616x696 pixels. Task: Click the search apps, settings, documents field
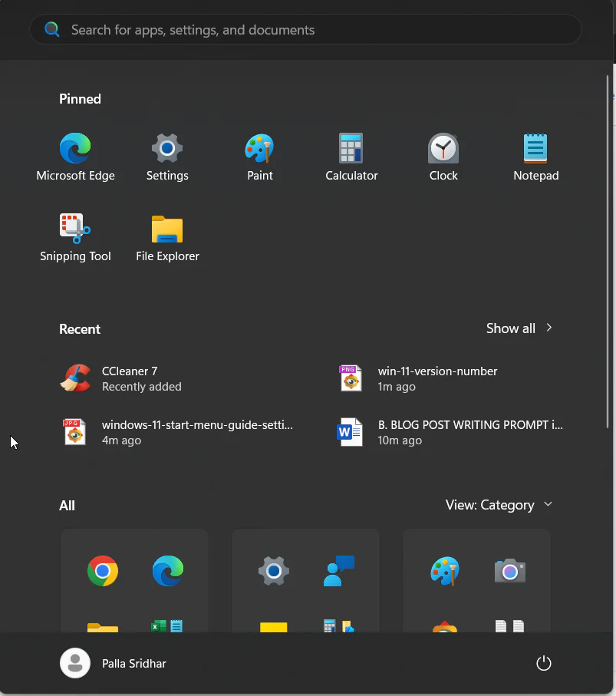pyautogui.click(x=305, y=29)
